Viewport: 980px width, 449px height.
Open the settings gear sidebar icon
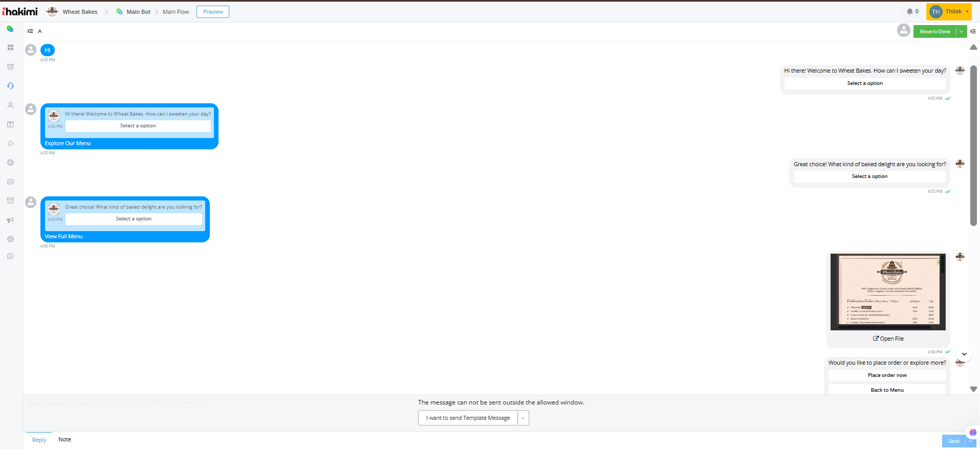(x=10, y=239)
